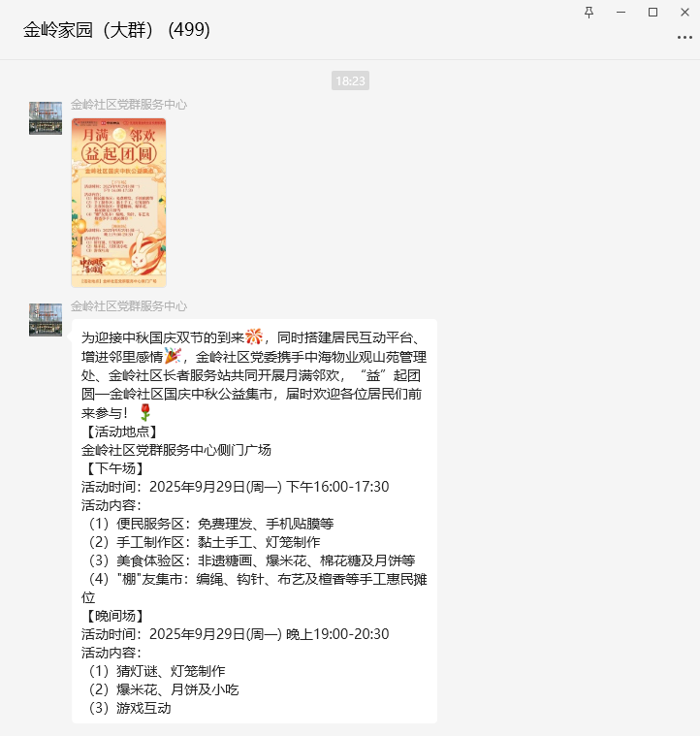Maximize the chat window
700x736 pixels.
click(652, 13)
